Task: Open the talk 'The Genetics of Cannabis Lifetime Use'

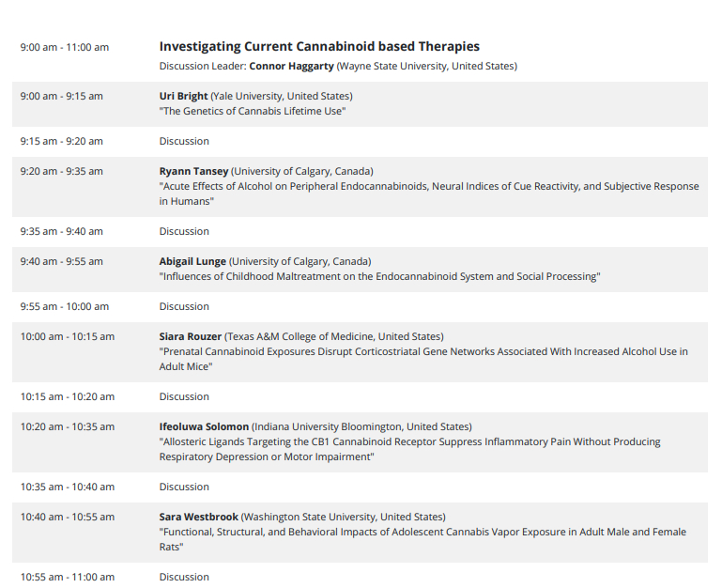Action: pos(253,111)
